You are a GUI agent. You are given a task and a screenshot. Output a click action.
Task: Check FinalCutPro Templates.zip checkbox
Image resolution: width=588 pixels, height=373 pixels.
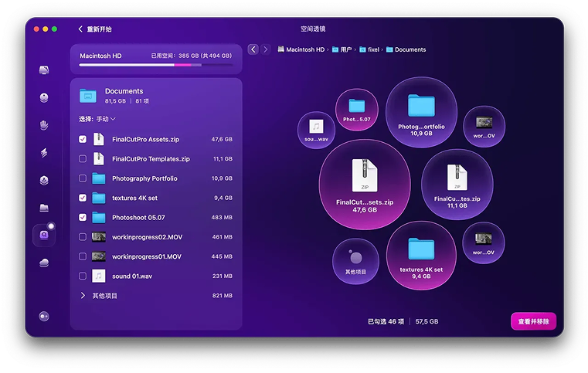(x=83, y=158)
